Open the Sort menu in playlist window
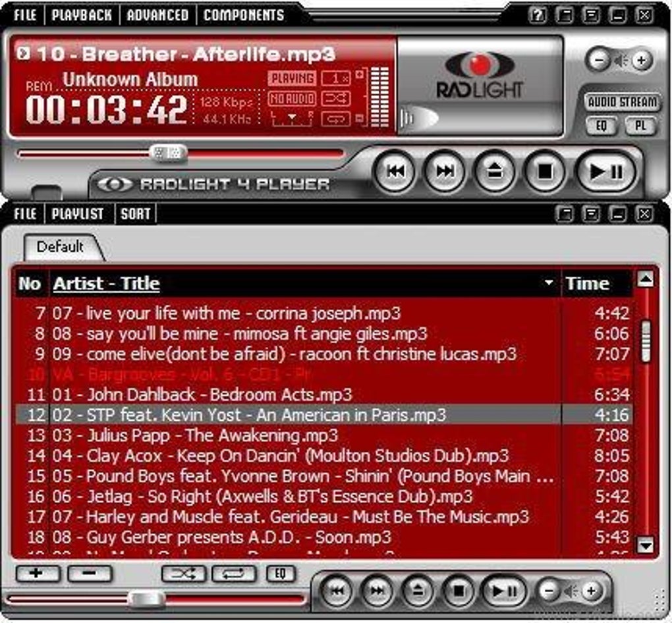The image size is (672, 623). [x=136, y=214]
